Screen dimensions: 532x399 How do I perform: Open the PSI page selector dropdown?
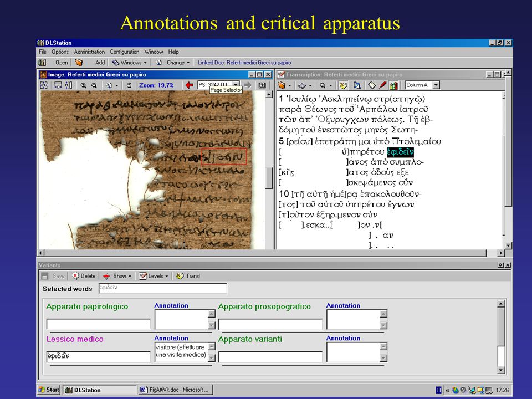coord(236,84)
